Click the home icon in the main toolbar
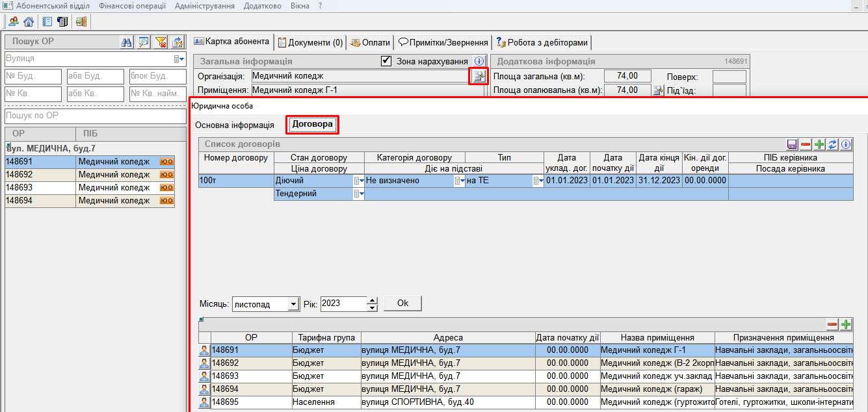 coord(29,21)
